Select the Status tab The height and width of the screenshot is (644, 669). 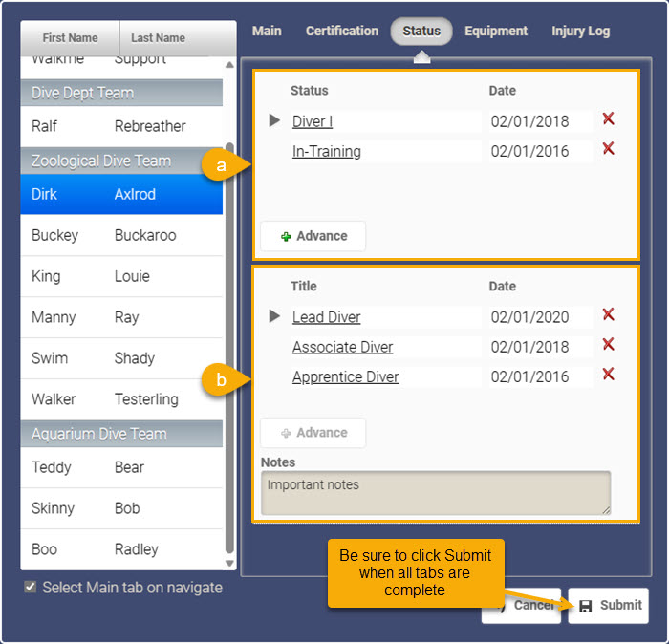[x=421, y=32]
